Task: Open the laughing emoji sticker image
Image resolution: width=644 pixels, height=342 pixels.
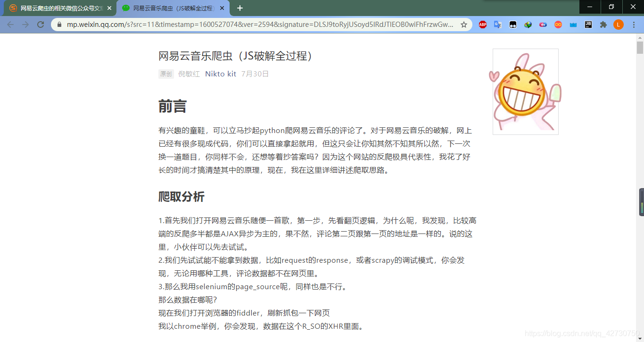Action: click(525, 92)
